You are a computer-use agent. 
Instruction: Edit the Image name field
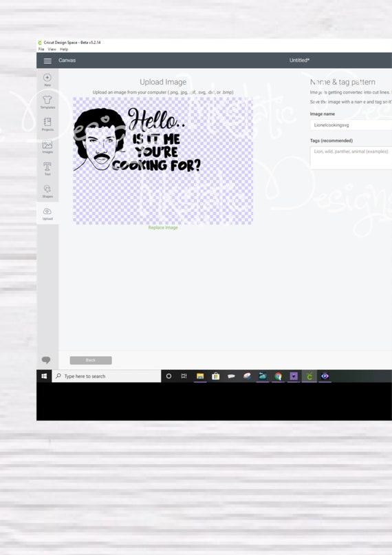[351, 125]
